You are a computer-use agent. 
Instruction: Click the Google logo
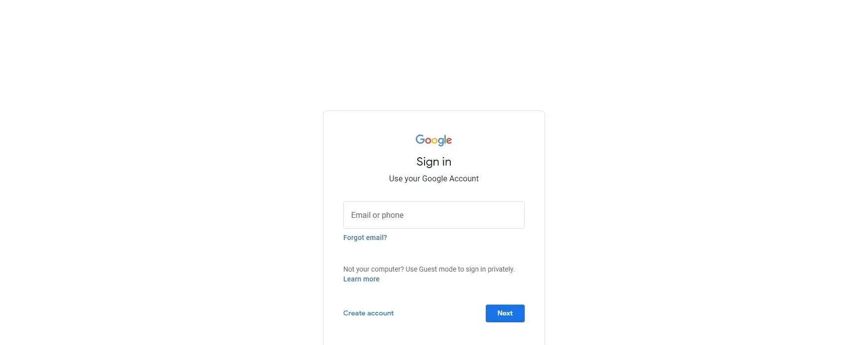click(434, 140)
